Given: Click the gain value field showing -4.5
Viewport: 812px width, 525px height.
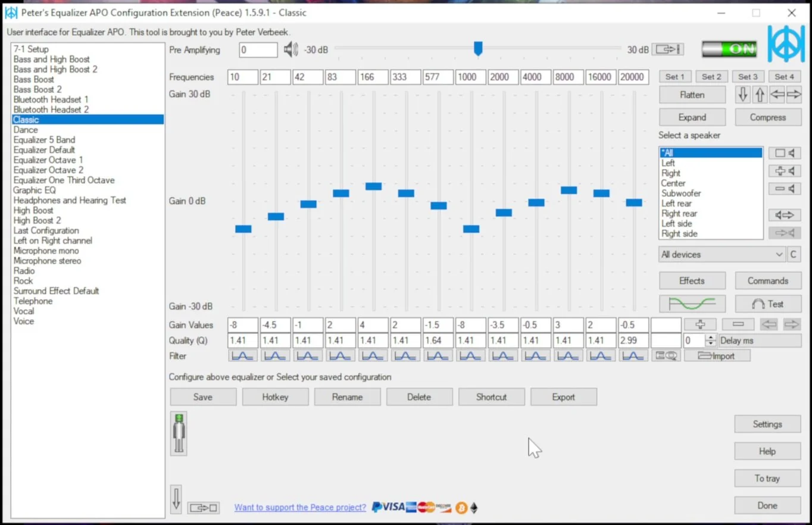Looking at the screenshot, I should tap(275, 325).
